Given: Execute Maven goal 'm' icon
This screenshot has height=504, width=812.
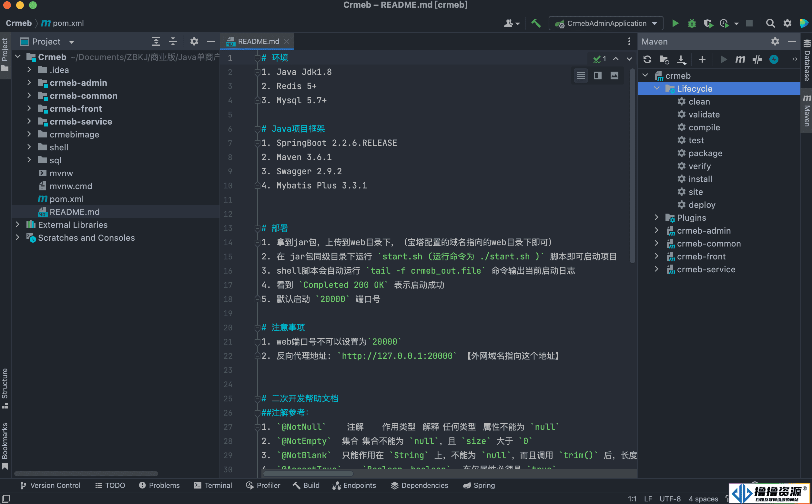Looking at the screenshot, I should 740,59.
